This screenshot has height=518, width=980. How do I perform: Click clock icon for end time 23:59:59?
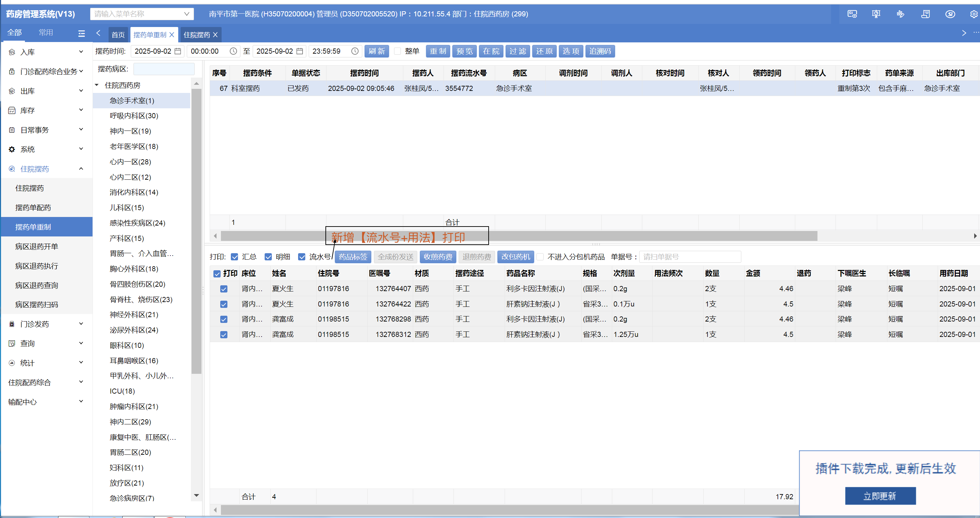[354, 51]
